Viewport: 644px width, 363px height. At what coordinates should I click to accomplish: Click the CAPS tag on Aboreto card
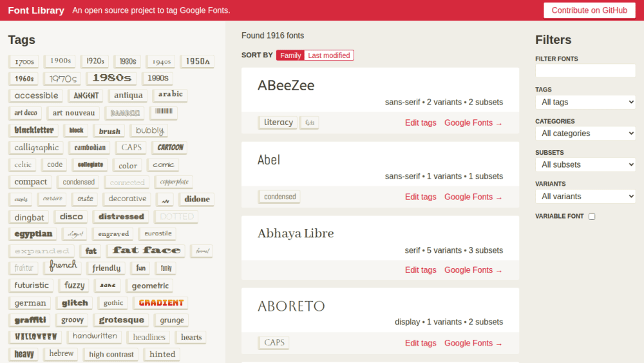coord(274,342)
